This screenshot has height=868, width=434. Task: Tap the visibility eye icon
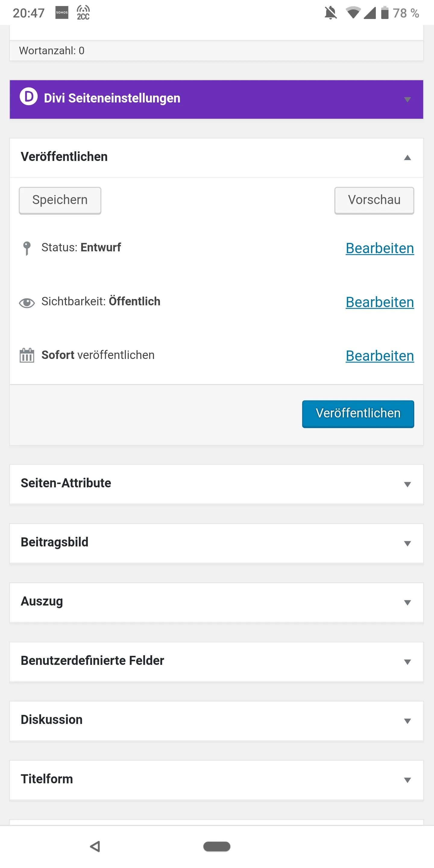27,303
